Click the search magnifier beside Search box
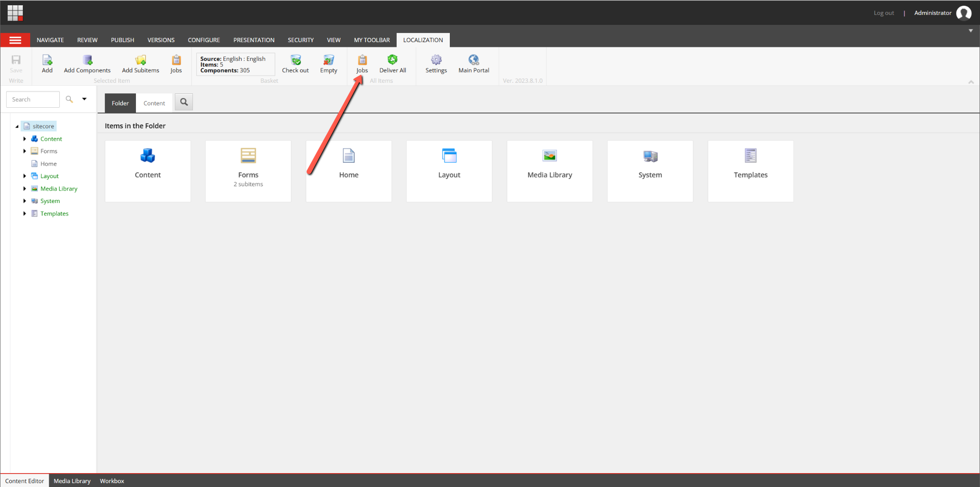980x487 pixels. point(69,99)
